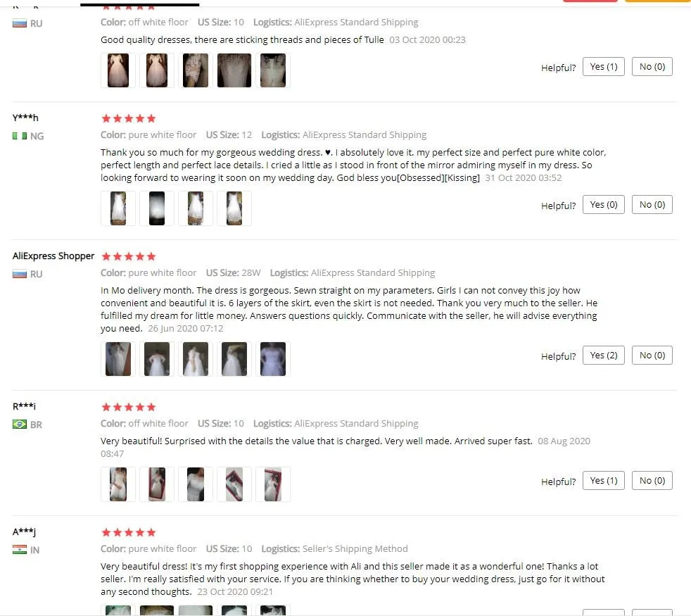Image resolution: width=691 pixels, height=616 pixels.
Task: Open AliExpress Shopper's first review photo
Action: click(118, 359)
